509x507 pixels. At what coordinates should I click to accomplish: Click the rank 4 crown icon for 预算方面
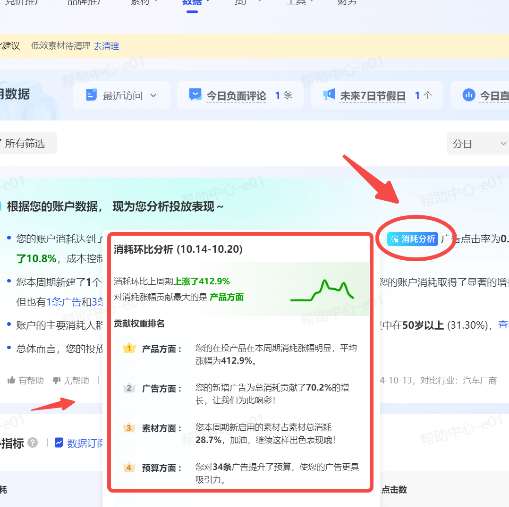pyautogui.click(x=129, y=467)
